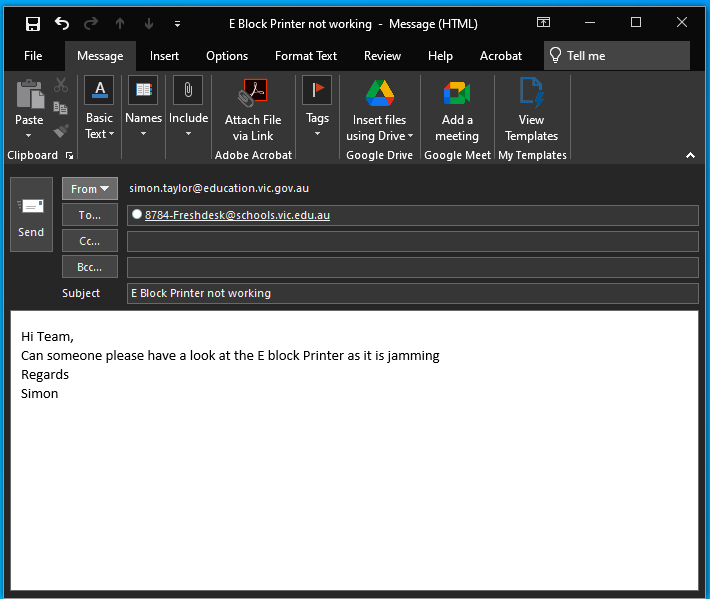Click the Tell me search box
This screenshot has height=599, width=710.
(x=617, y=56)
